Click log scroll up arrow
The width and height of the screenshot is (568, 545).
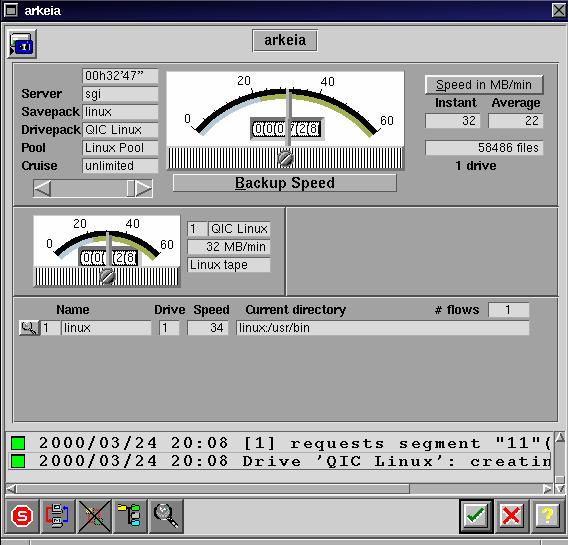[560, 437]
